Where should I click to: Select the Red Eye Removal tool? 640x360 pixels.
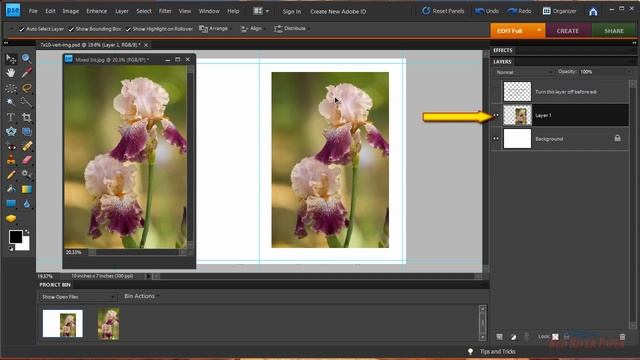tap(11, 146)
